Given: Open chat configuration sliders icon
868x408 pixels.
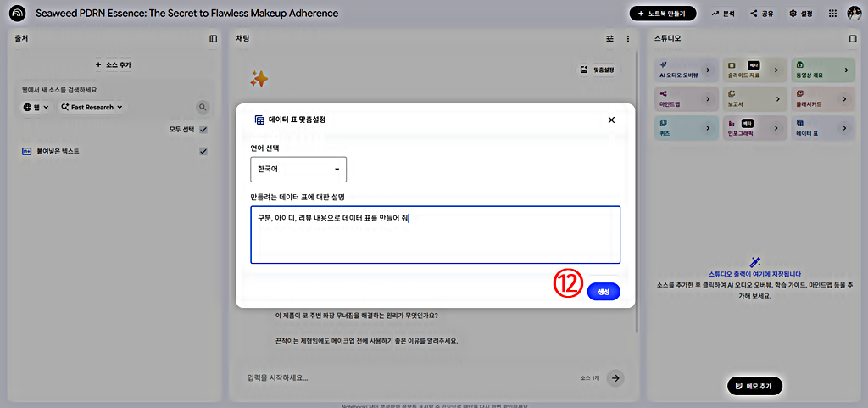Looking at the screenshot, I should [x=610, y=39].
